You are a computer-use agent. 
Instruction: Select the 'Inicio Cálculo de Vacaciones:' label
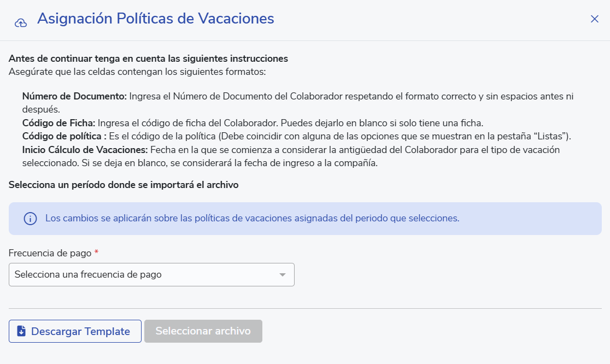(85, 150)
